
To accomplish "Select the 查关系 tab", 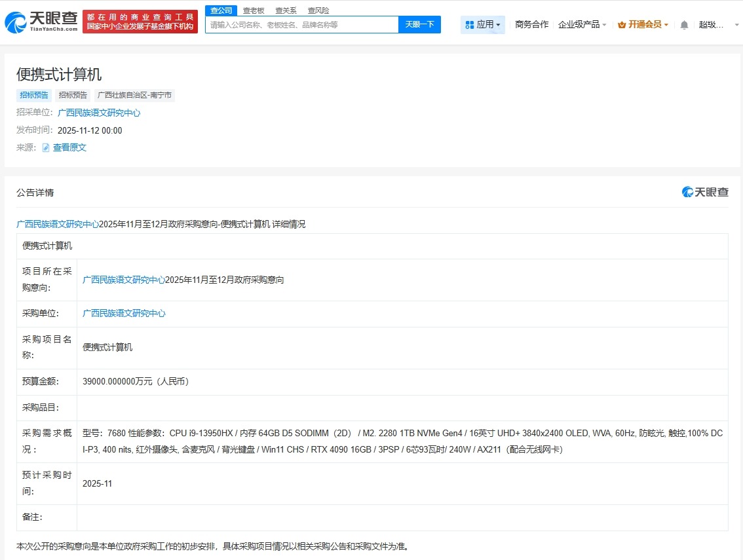I will (286, 10).
